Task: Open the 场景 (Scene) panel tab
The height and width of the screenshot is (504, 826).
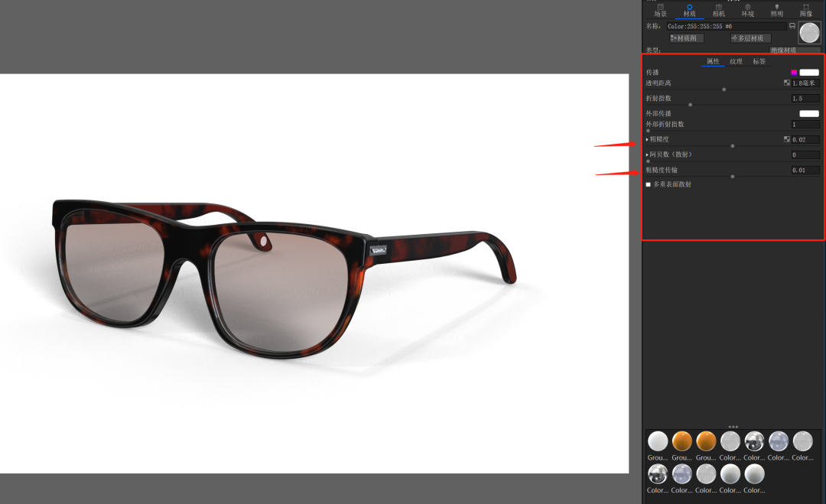Action: 660,11
